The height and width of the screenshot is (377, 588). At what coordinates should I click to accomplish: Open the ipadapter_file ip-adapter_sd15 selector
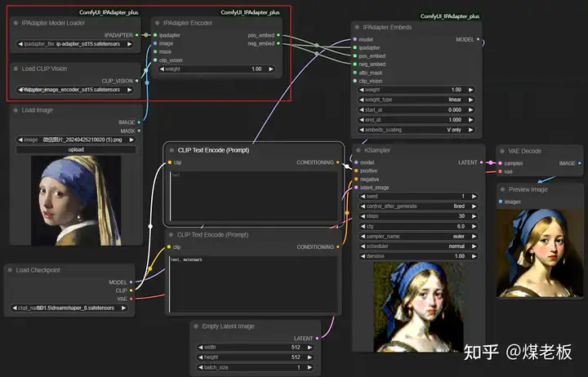75,44
